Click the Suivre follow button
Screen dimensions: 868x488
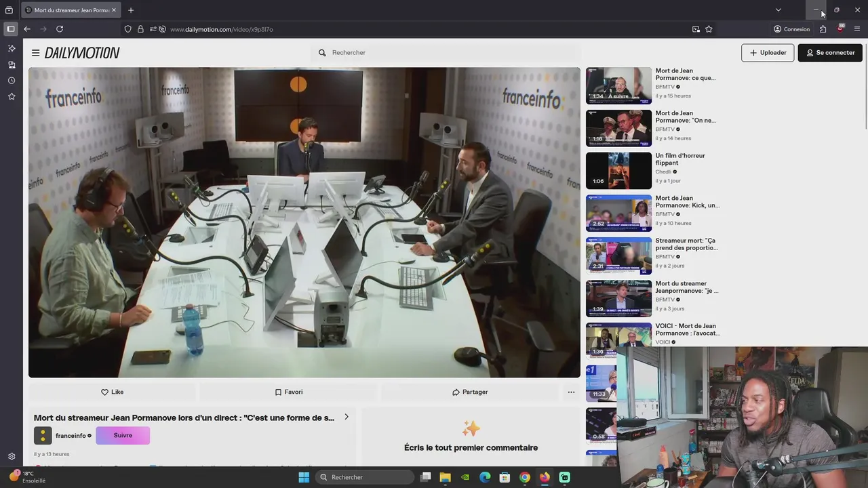point(123,435)
